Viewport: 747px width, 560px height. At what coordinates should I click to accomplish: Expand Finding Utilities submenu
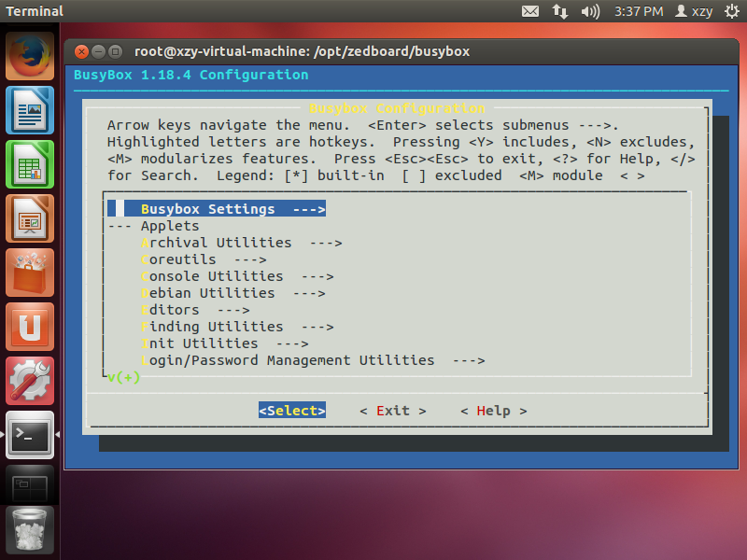pos(237,327)
